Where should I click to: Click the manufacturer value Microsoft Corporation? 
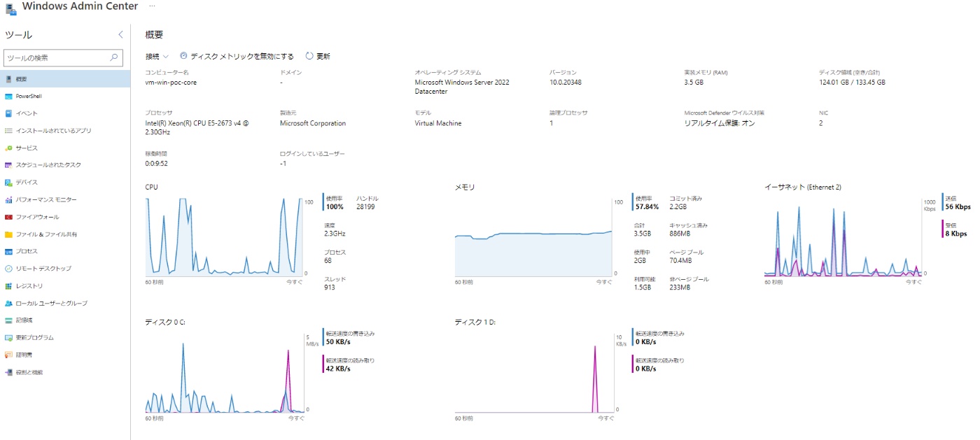313,123
